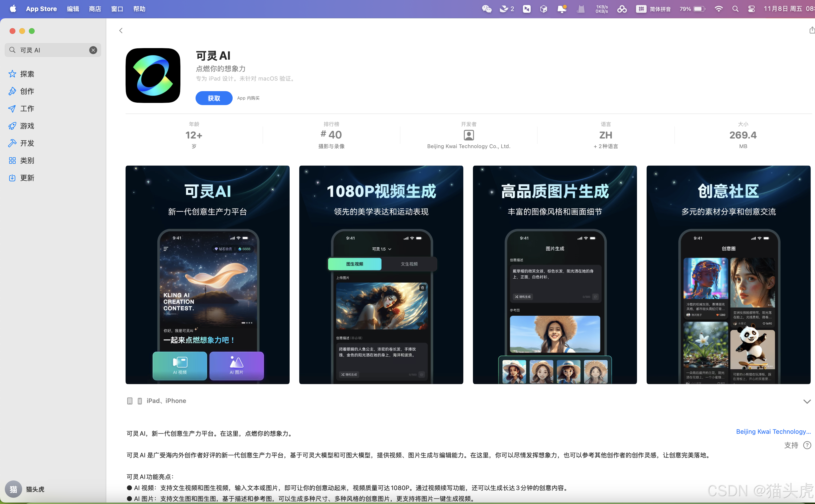Click the 猫头虎 account avatar
This screenshot has width=815, height=504.
tap(13, 489)
